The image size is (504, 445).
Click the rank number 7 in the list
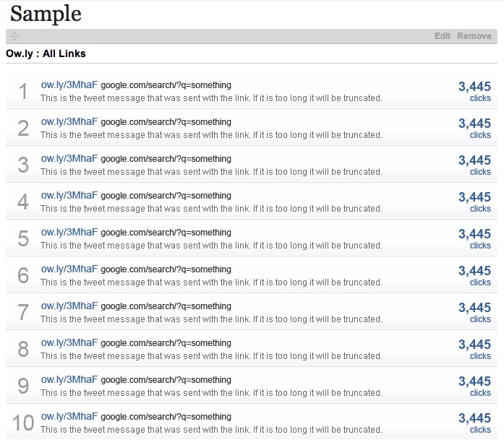coord(23,312)
